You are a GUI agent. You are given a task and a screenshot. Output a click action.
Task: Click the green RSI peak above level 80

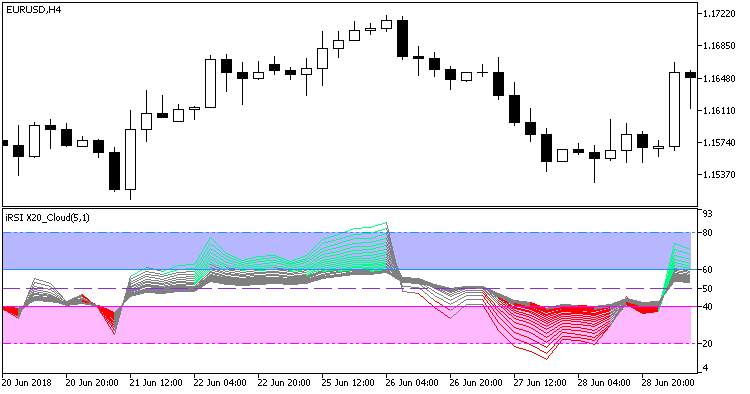pos(386,224)
